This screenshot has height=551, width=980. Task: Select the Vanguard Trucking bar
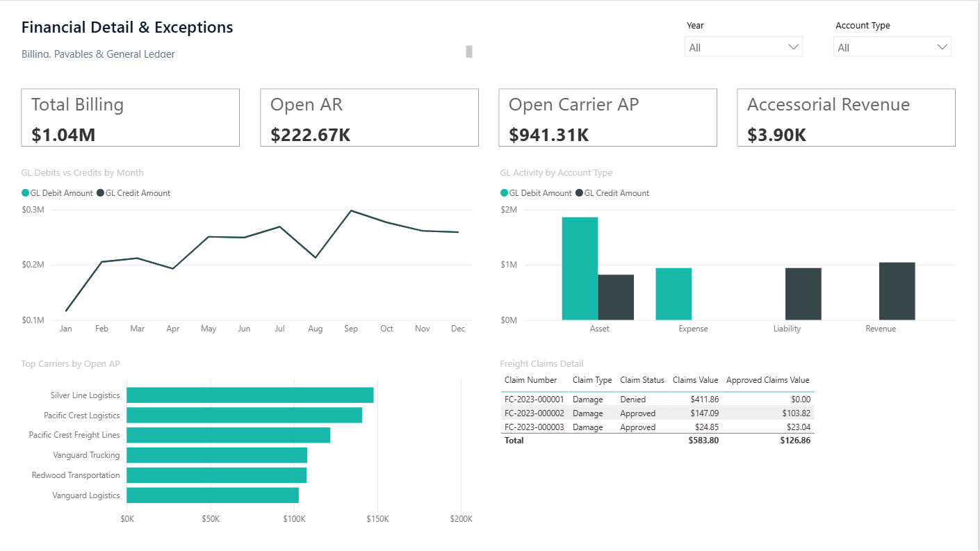(x=217, y=455)
